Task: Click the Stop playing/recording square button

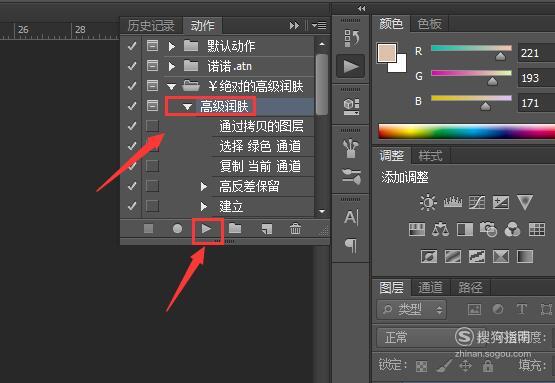Action: [x=149, y=229]
